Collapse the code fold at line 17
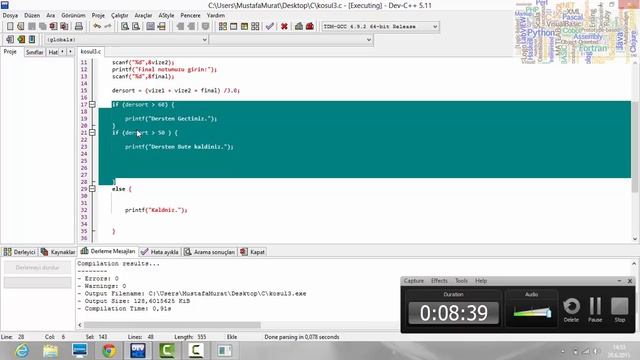The image size is (640, 360). click(x=92, y=104)
